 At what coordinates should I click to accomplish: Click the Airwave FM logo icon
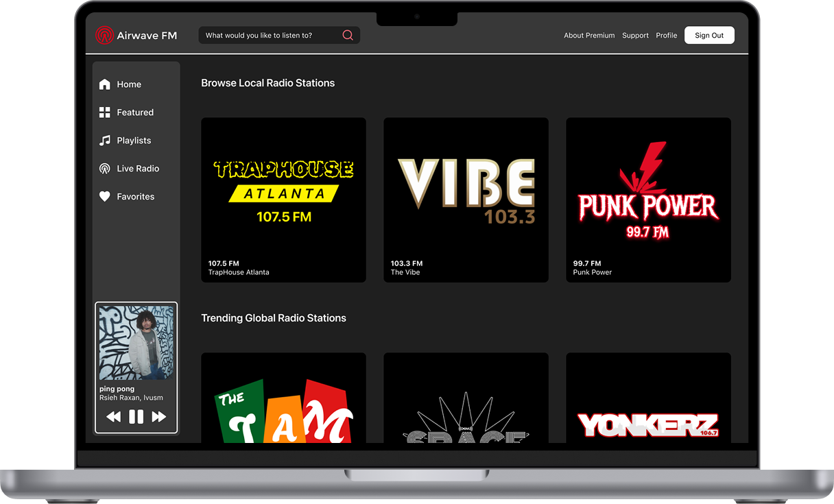(x=104, y=35)
